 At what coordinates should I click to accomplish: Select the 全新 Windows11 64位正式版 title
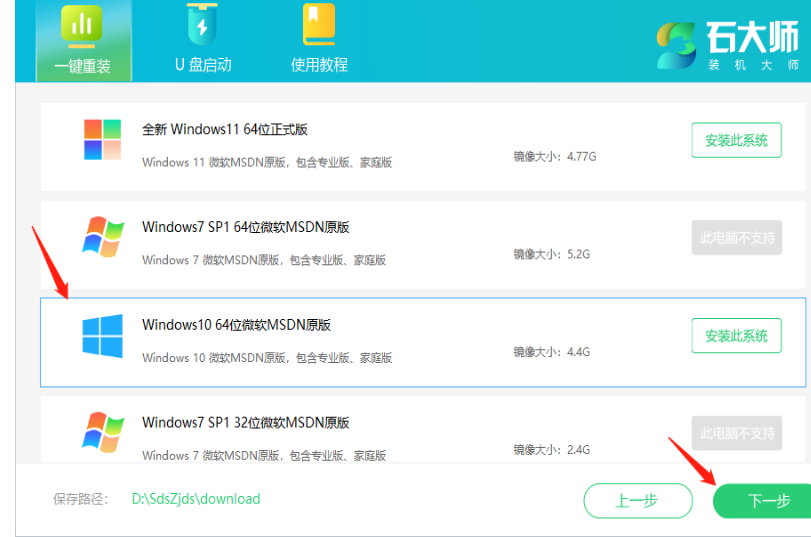coord(224,129)
